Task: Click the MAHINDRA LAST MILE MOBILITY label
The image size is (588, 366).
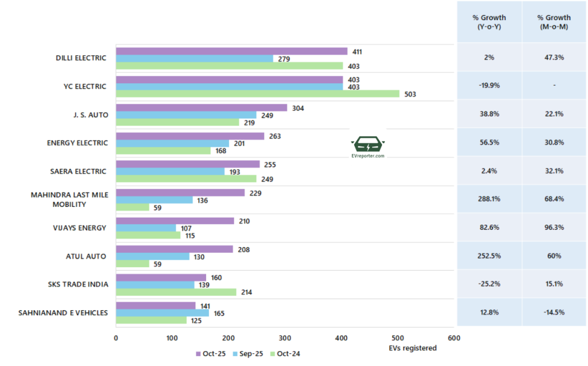Action: pyautogui.click(x=68, y=199)
